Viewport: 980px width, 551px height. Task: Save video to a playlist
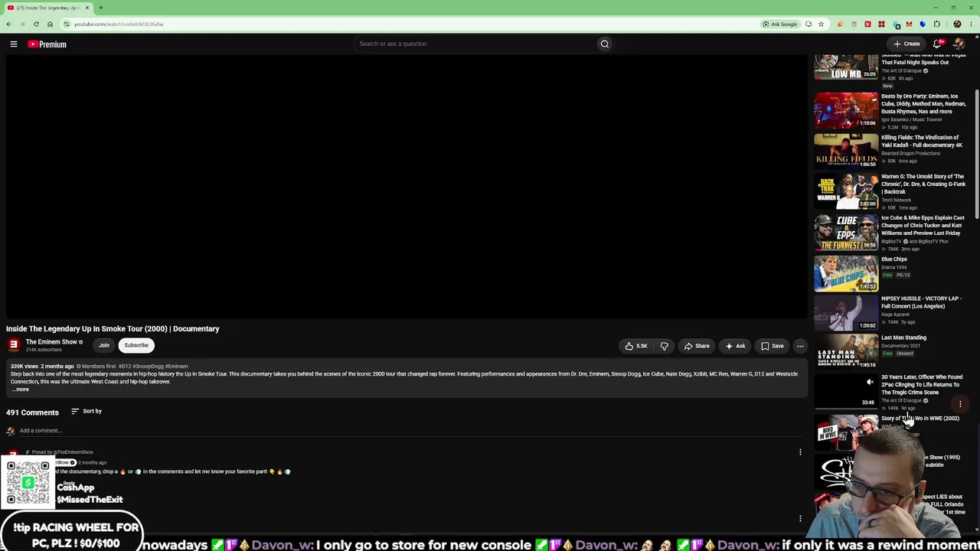pos(772,346)
